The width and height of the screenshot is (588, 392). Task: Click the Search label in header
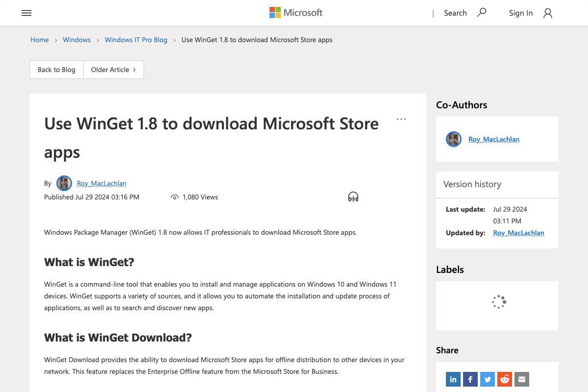pyautogui.click(x=455, y=13)
